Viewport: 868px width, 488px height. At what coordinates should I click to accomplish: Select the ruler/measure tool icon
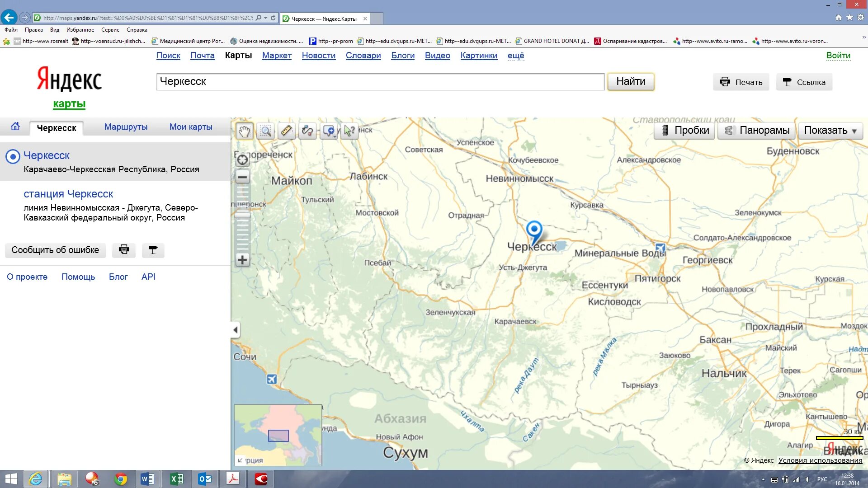pos(286,131)
